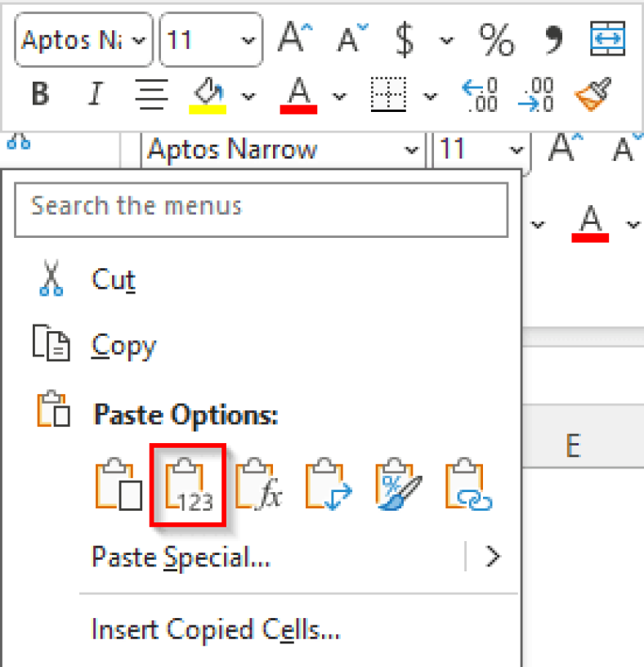Click the Paste Link icon
This screenshot has width=644, height=667.
469,486
